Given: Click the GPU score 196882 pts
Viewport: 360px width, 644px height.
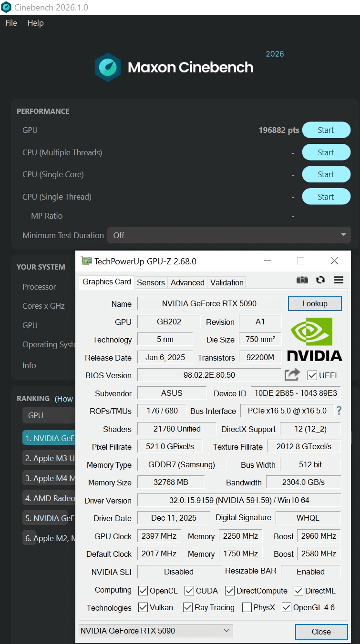Looking at the screenshot, I should coord(279,130).
